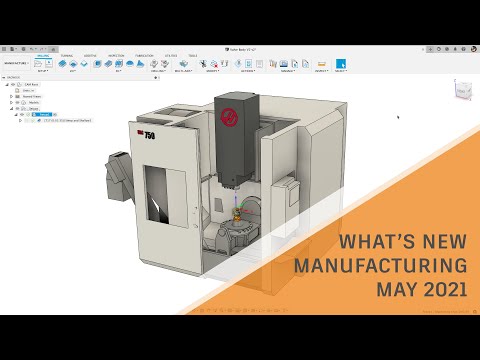Select 2D Adaptive Clearing icon
This screenshot has height=360, width=480.
(x=62, y=63)
